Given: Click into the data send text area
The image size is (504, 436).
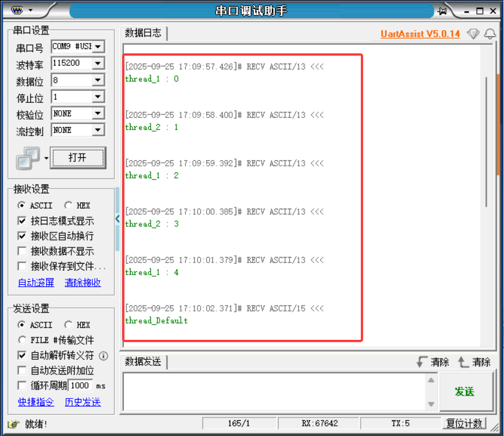Looking at the screenshot, I should coord(275,392).
